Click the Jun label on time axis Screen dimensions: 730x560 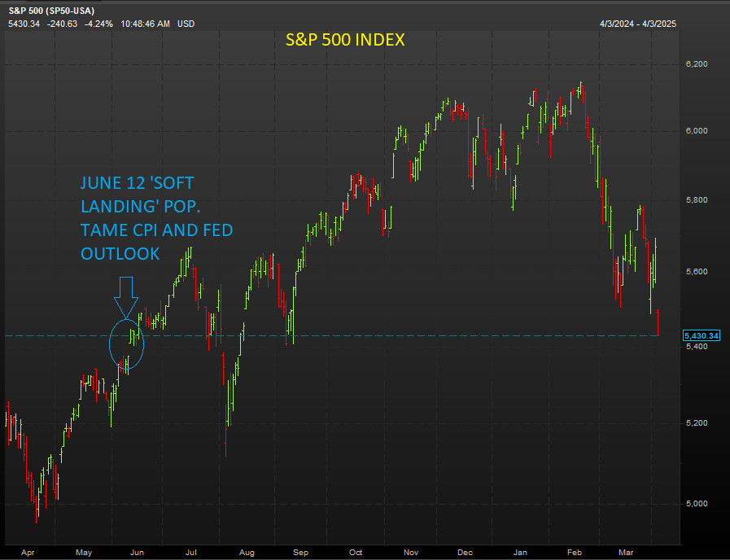coord(137,553)
